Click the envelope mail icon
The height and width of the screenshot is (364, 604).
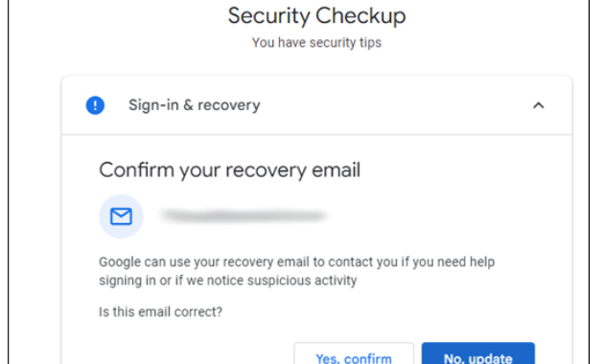[x=121, y=216]
